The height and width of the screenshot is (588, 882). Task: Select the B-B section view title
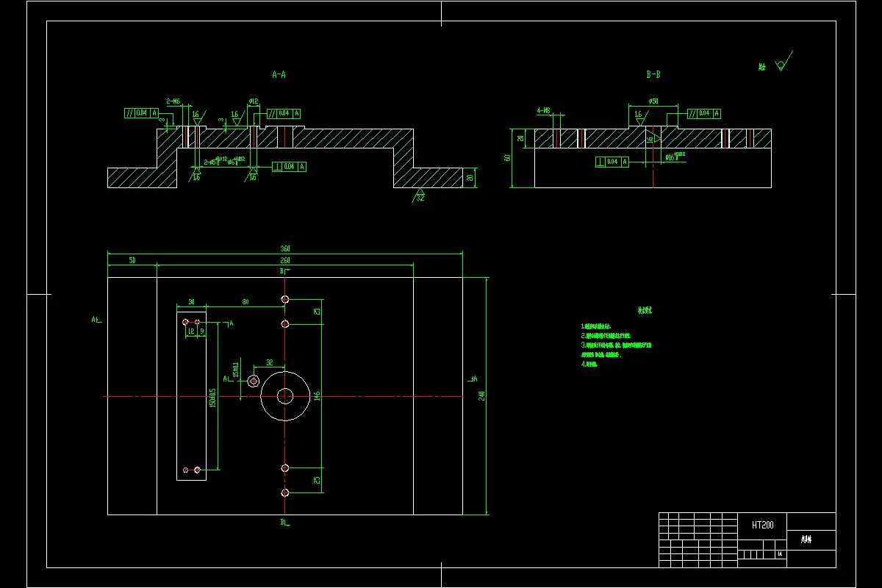click(653, 74)
